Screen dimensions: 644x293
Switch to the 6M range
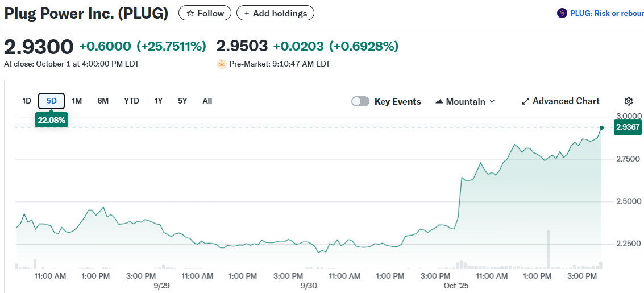(103, 101)
